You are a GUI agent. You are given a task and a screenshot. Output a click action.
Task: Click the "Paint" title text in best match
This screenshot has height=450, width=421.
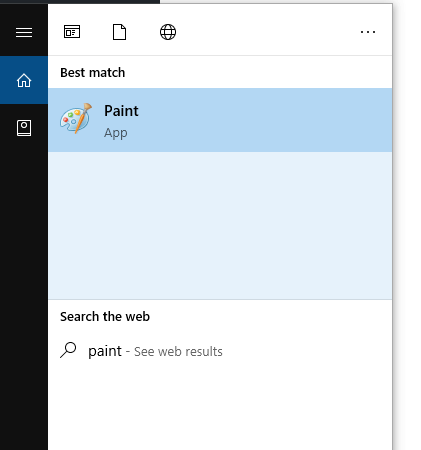[121, 111]
